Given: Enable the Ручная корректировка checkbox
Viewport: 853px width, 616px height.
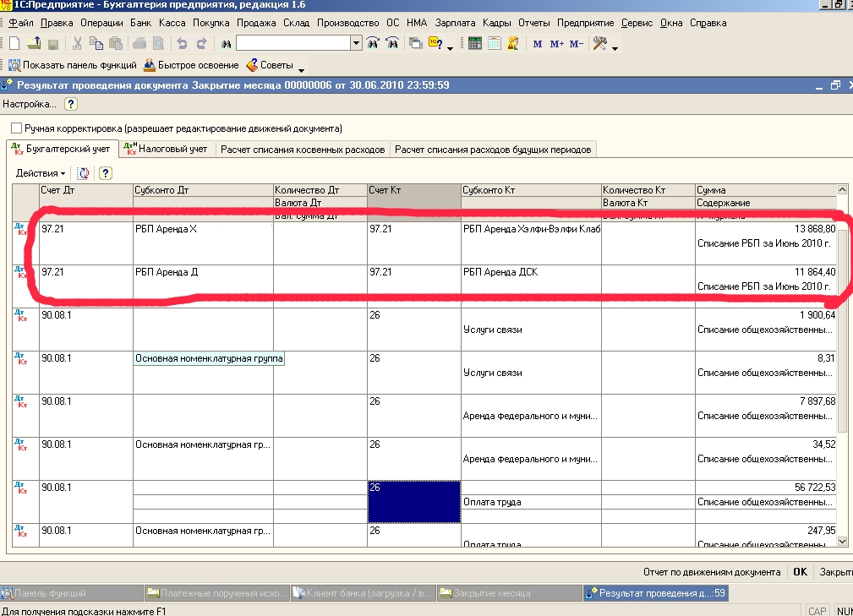Looking at the screenshot, I should coord(16,128).
